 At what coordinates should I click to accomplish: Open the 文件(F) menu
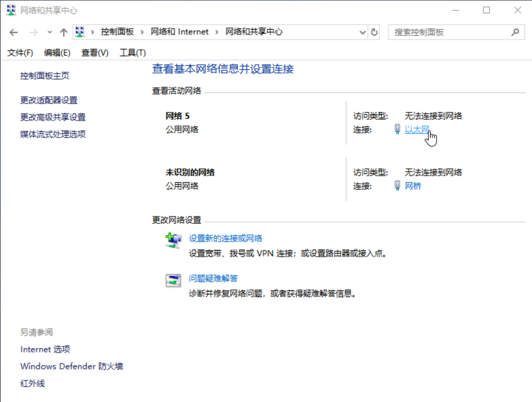tap(20, 53)
